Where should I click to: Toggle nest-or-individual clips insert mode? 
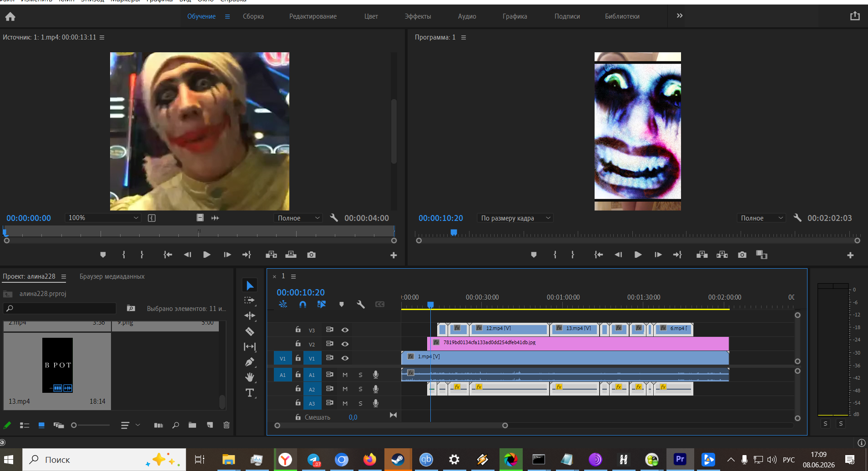(x=283, y=304)
